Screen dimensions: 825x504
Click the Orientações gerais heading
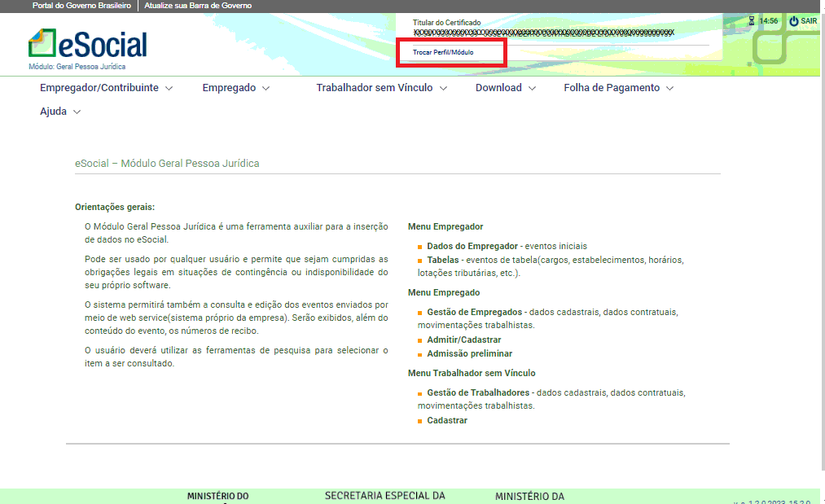115,208
